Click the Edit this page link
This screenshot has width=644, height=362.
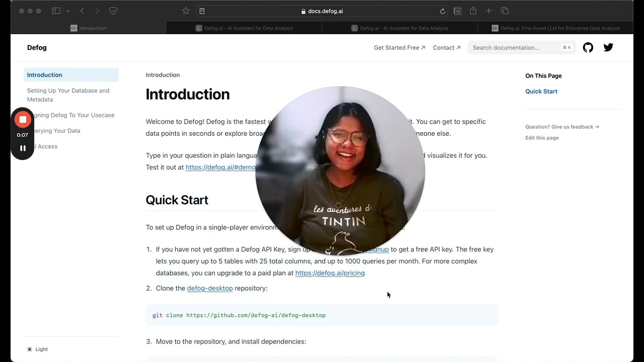click(542, 138)
